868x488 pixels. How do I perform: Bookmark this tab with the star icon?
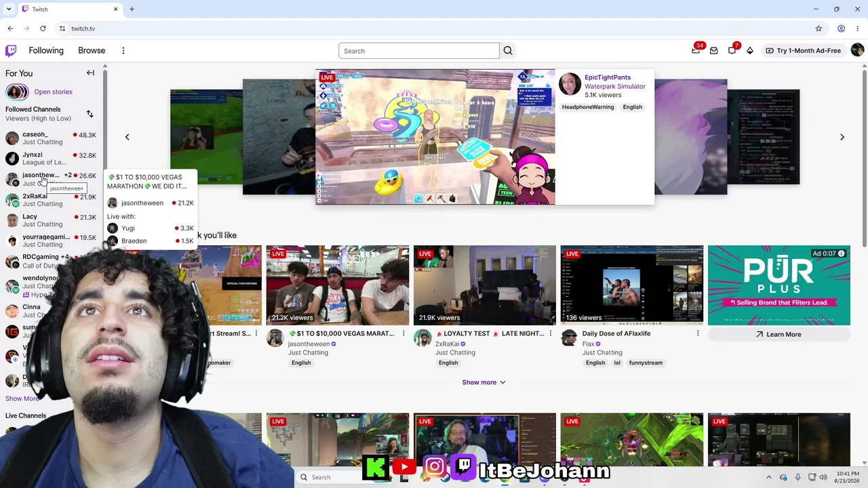[818, 28]
